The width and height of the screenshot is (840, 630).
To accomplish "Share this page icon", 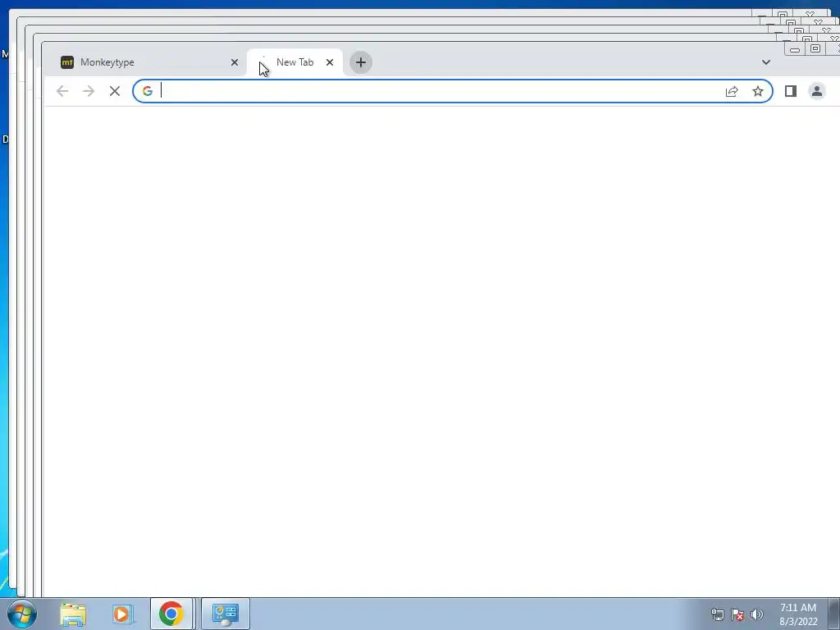I will tap(732, 91).
